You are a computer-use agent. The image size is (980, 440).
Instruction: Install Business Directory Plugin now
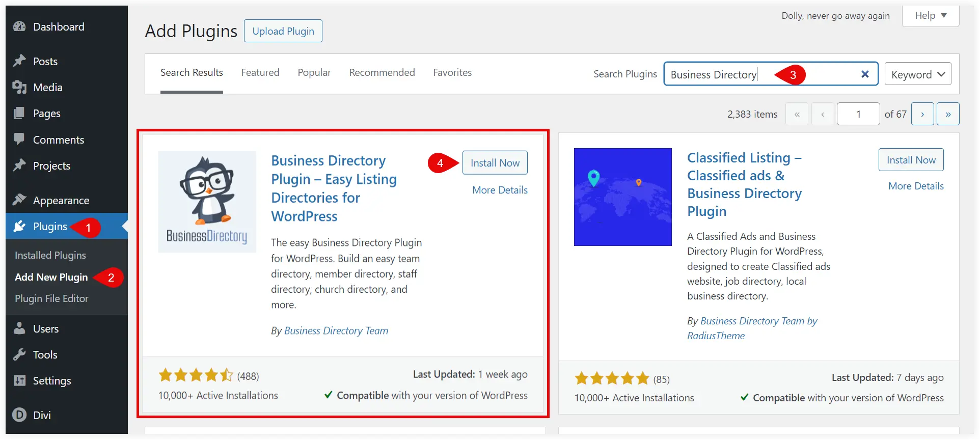pyautogui.click(x=495, y=163)
